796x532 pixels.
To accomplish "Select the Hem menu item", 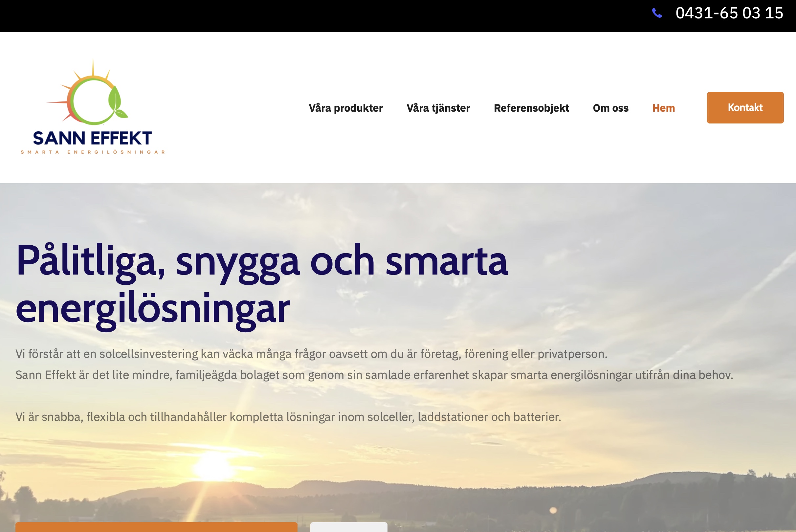I will pos(663,108).
